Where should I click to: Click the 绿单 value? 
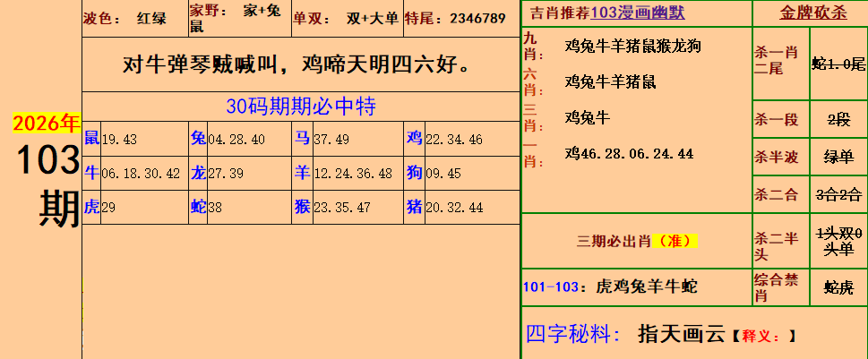click(838, 157)
